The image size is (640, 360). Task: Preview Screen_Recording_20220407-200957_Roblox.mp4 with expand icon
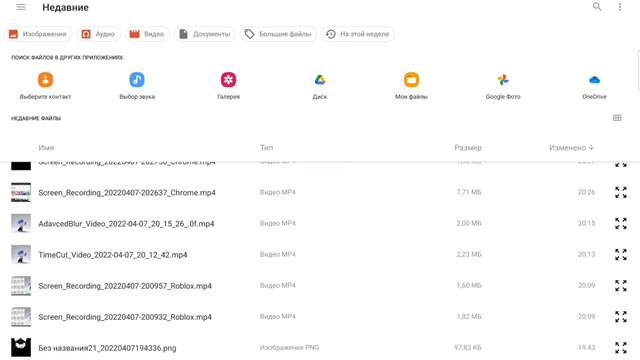coord(620,285)
